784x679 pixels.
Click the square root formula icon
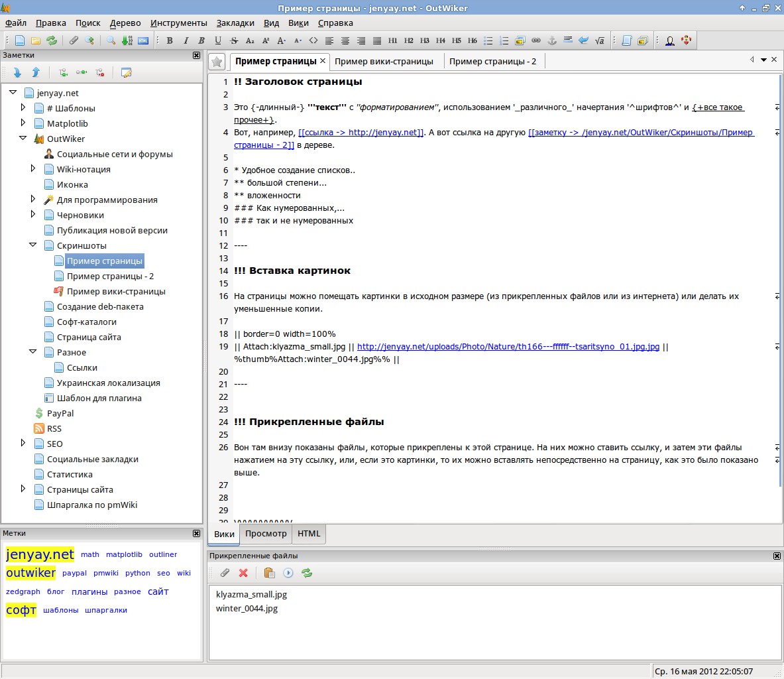[x=599, y=41]
